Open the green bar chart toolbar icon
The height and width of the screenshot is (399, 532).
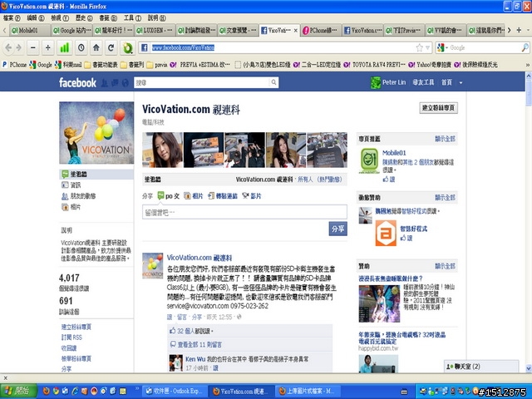point(65,48)
